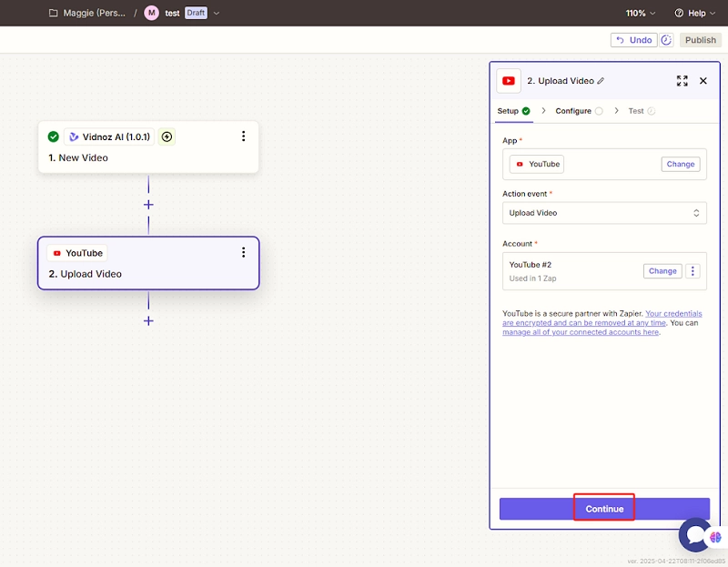The height and width of the screenshot is (567, 728).
Task: Open three-dot menu on Vidnoz AI step
Action: pyautogui.click(x=243, y=137)
